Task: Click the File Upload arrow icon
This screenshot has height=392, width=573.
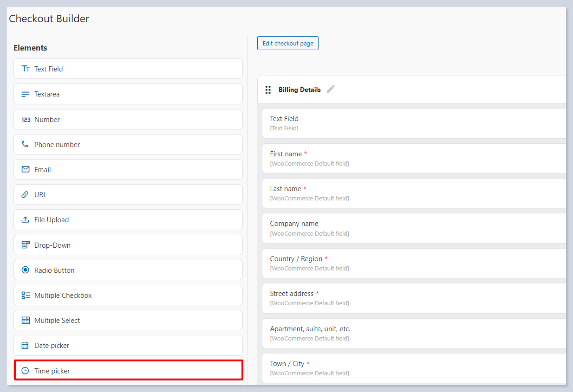Action: pyautogui.click(x=26, y=220)
